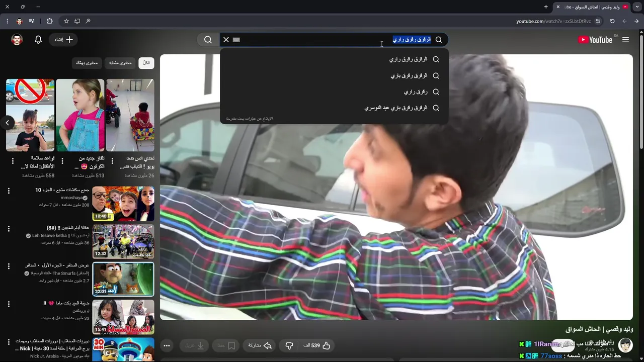Click the youtube.com address bar URL

[x=553, y=21]
